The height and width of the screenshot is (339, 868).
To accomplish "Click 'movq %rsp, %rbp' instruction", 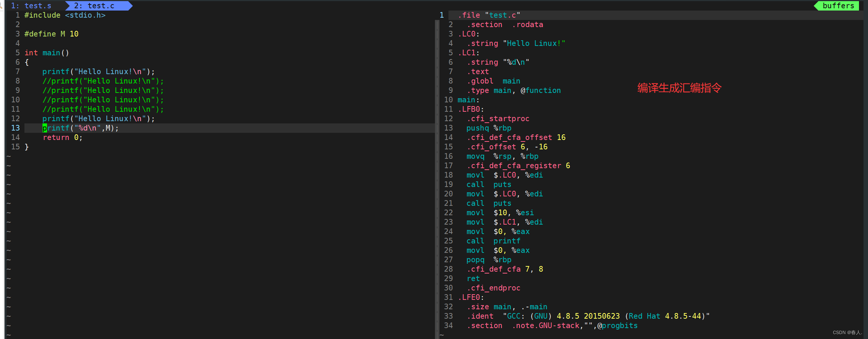I will 503,156.
